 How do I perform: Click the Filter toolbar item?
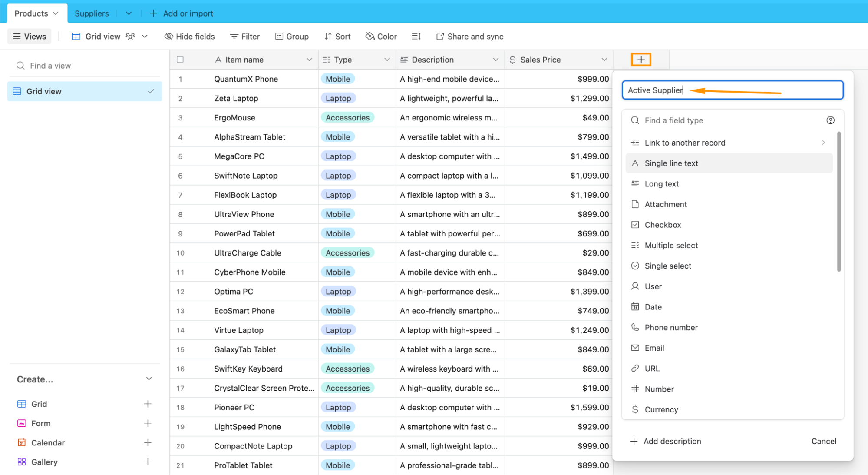(x=245, y=37)
